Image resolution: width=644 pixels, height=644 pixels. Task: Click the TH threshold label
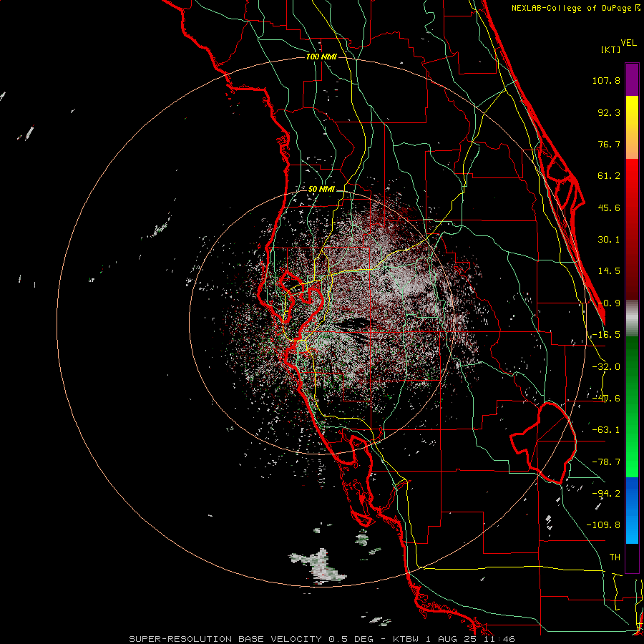coord(615,557)
